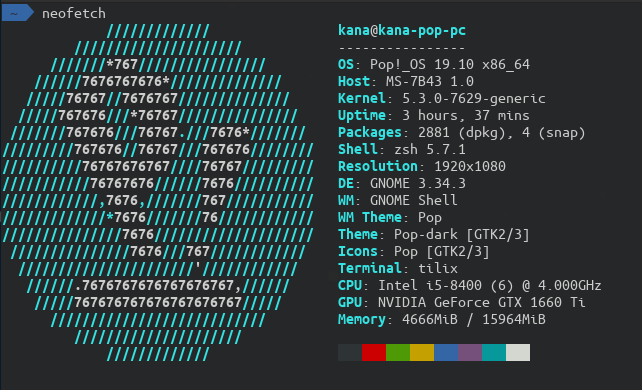Click the Memory usage line
This screenshot has width=642, height=390.
[x=442, y=319]
